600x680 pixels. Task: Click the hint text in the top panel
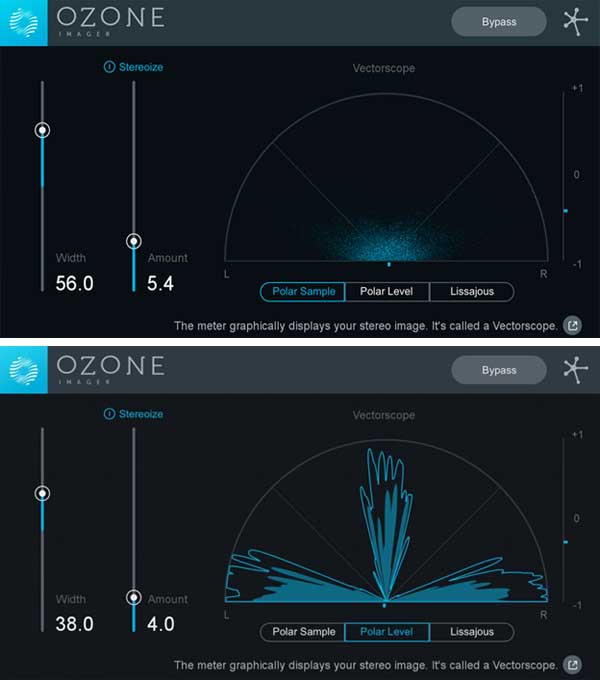pyautogui.click(x=365, y=326)
